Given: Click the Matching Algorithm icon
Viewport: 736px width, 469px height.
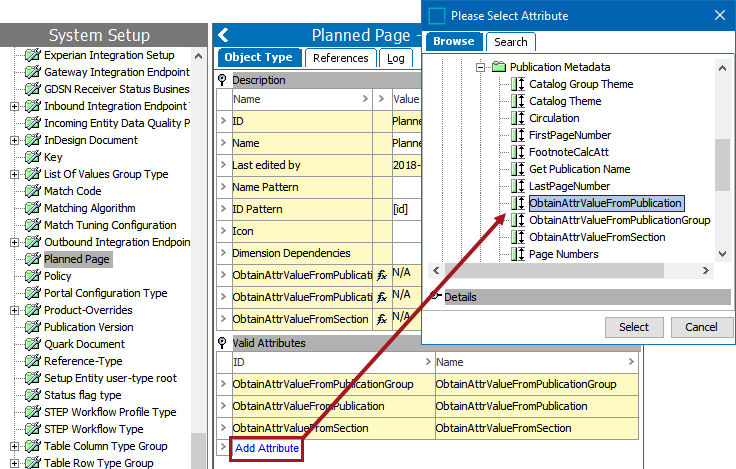Looking at the screenshot, I should [32, 208].
